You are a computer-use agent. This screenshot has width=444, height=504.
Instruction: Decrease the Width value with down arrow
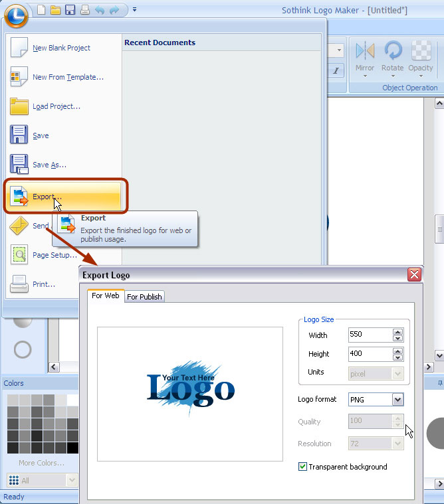pyautogui.click(x=398, y=338)
